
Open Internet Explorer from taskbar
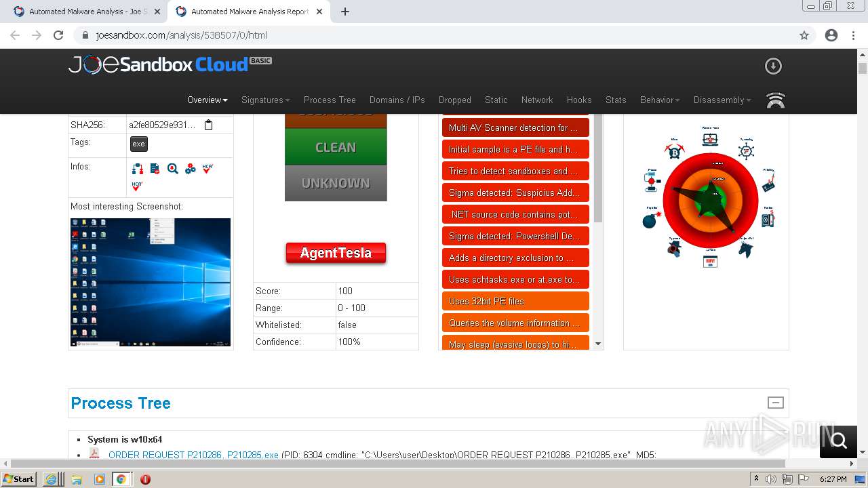[x=52, y=479]
